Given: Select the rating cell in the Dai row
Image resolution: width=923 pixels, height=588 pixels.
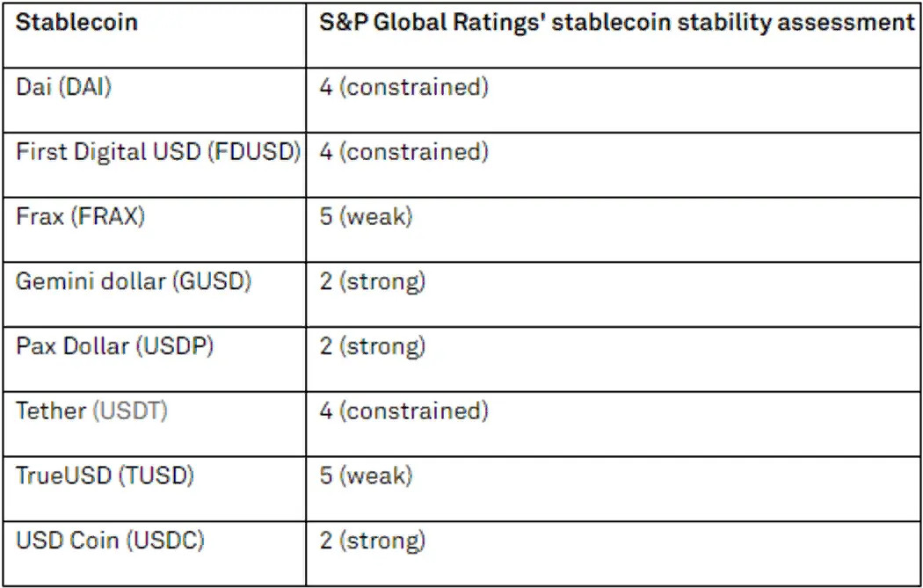Looking at the screenshot, I should tap(403, 88).
